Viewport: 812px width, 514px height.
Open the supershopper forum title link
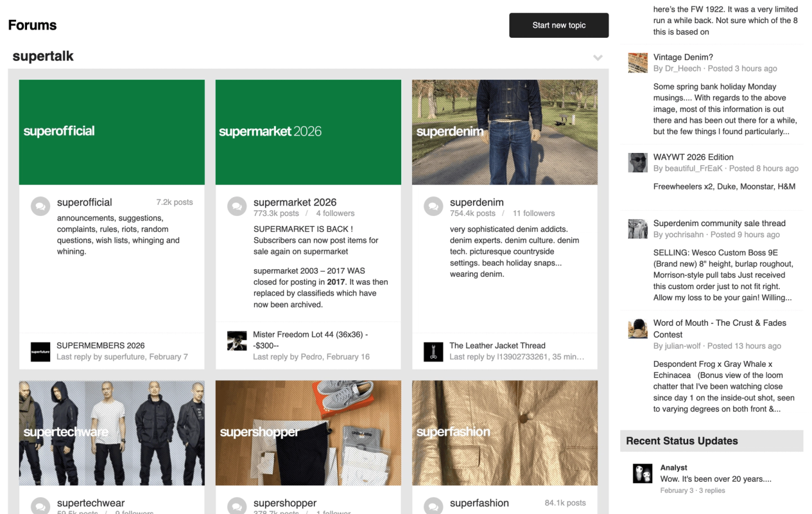[285, 503]
